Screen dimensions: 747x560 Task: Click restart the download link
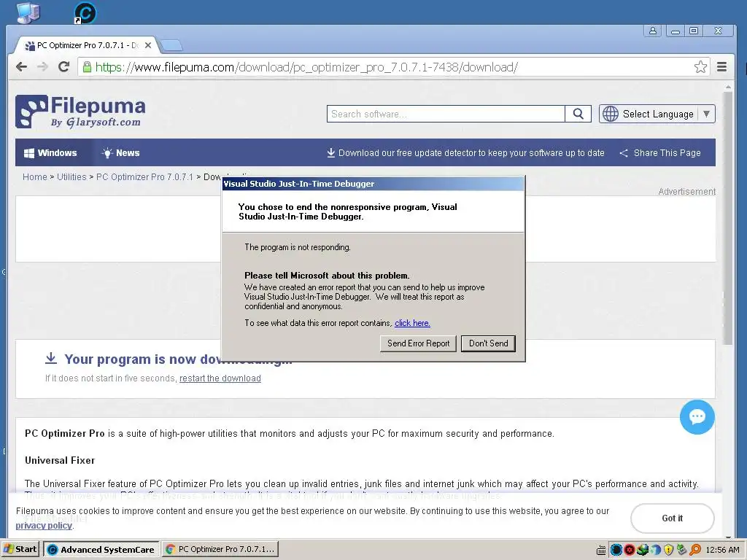pyautogui.click(x=220, y=378)
